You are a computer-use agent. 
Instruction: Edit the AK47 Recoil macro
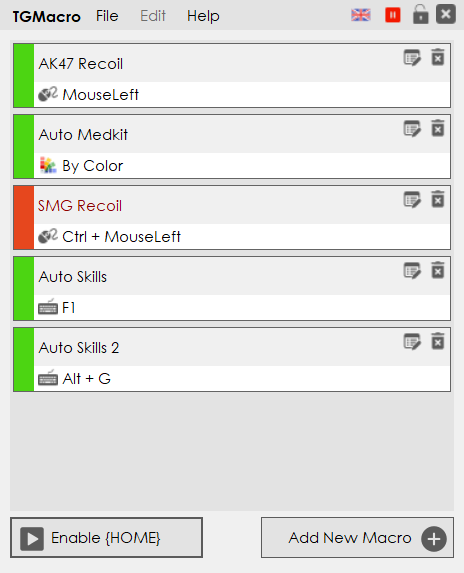412,58
